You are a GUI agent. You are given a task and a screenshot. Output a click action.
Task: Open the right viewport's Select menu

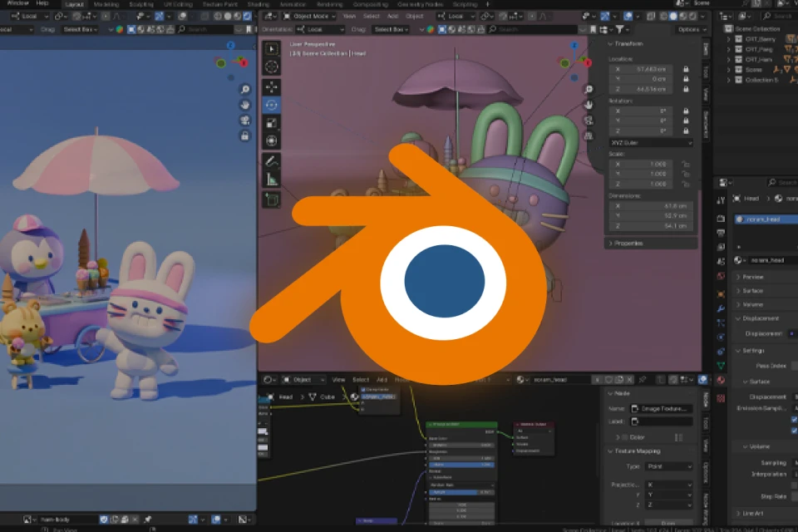click(x=371, y=17)
